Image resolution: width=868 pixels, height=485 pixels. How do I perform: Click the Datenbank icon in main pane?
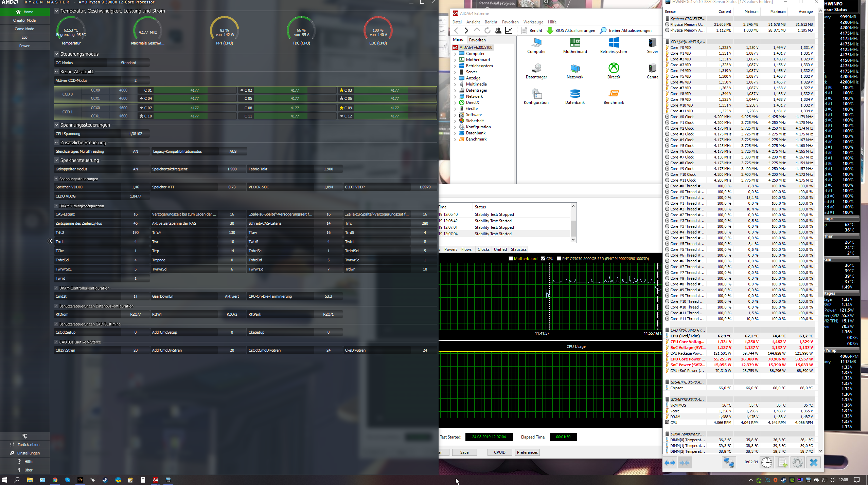[575, 94]
